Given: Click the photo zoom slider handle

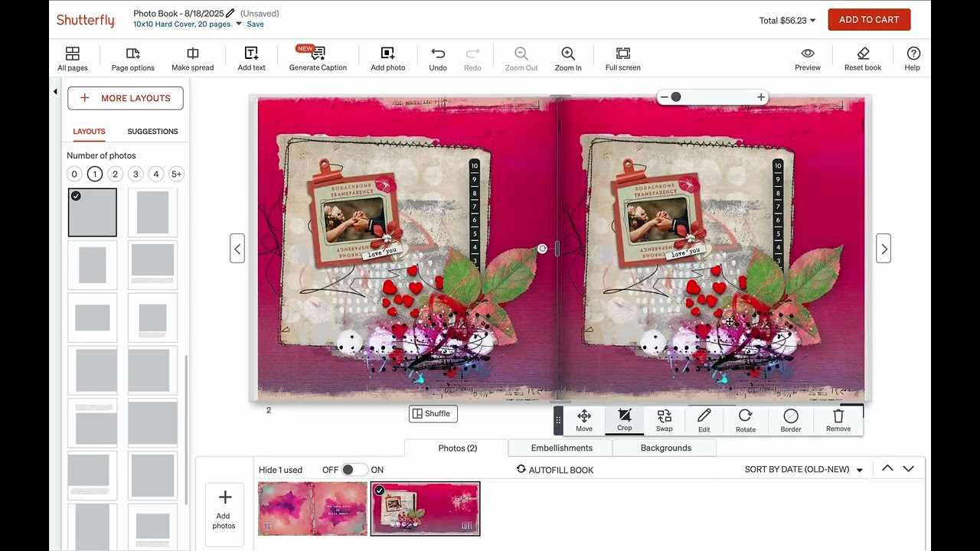Looking at the screenshot, I should tap(676, 97).
